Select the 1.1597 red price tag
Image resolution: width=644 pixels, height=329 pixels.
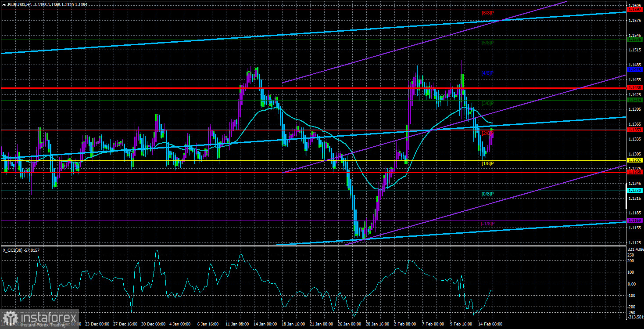634,10
